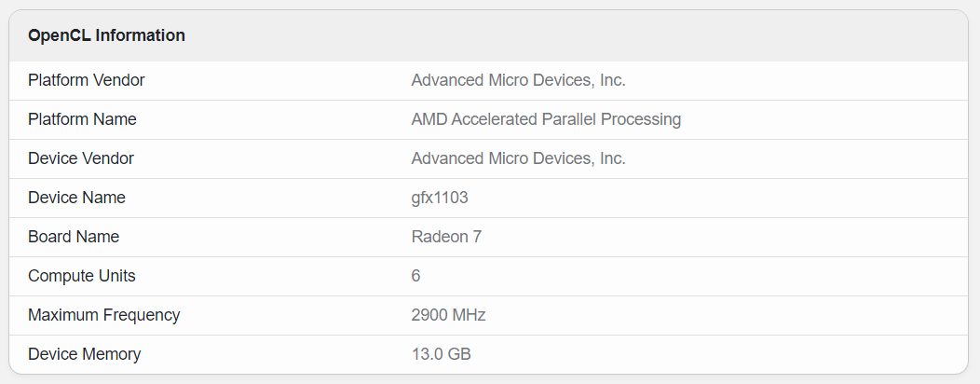Click the OpenCL Information heading
The width and height of the screenshot is (980, 384).
106,35
